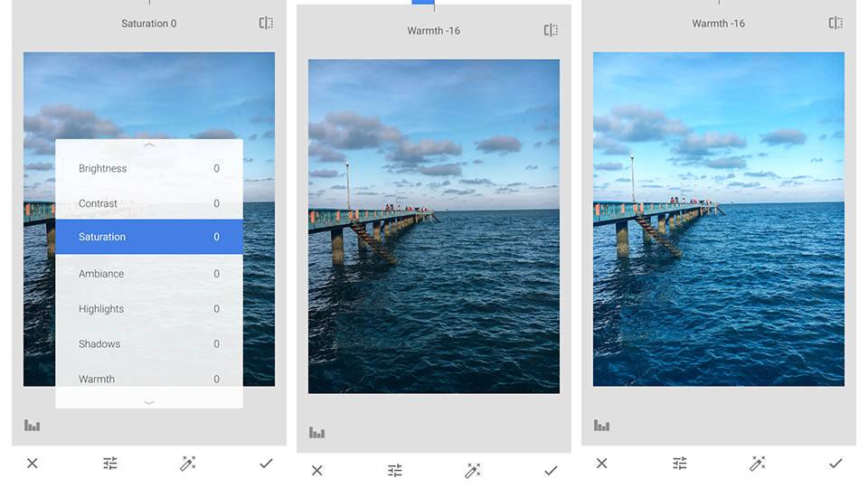The height and width of the screenshot is (488, 868).
Task: Select Ambiance in the adjustment list
Action: coord(149,273)
